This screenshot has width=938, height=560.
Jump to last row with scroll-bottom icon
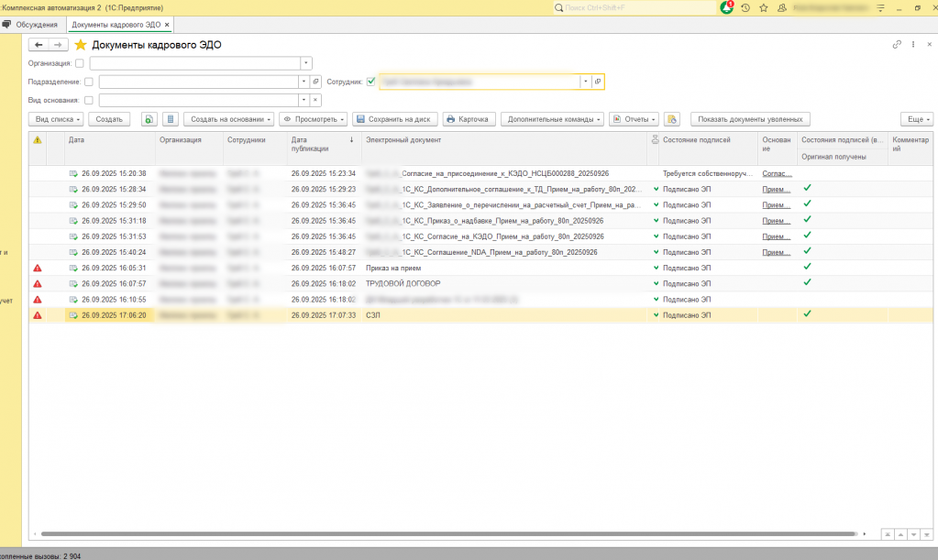coord(926,534)
